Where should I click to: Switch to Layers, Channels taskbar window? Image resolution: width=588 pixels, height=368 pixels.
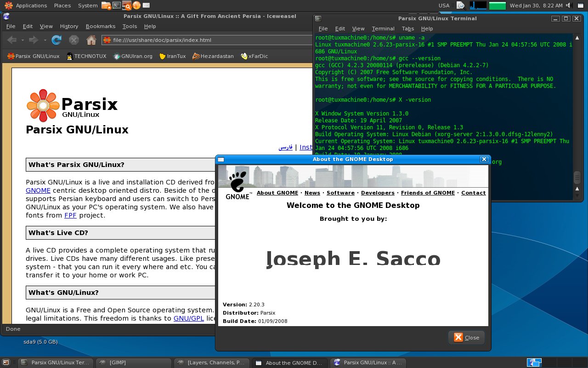212,362
